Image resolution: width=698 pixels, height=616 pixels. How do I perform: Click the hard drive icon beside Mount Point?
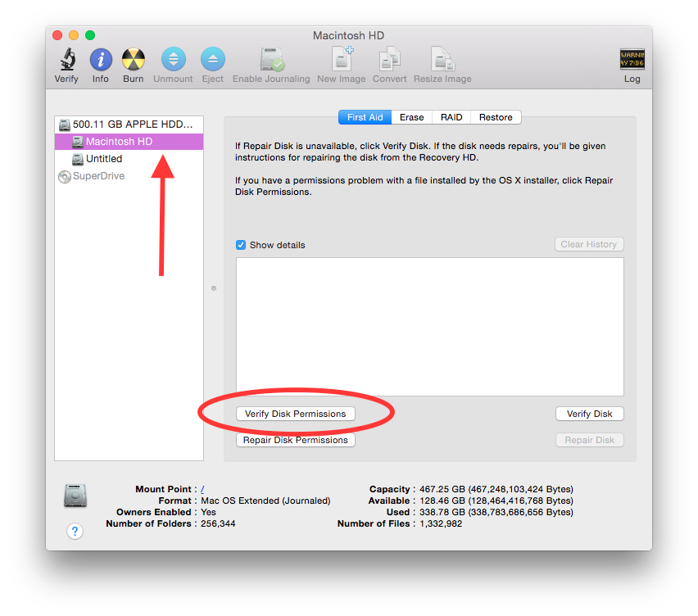click(75, 496)
